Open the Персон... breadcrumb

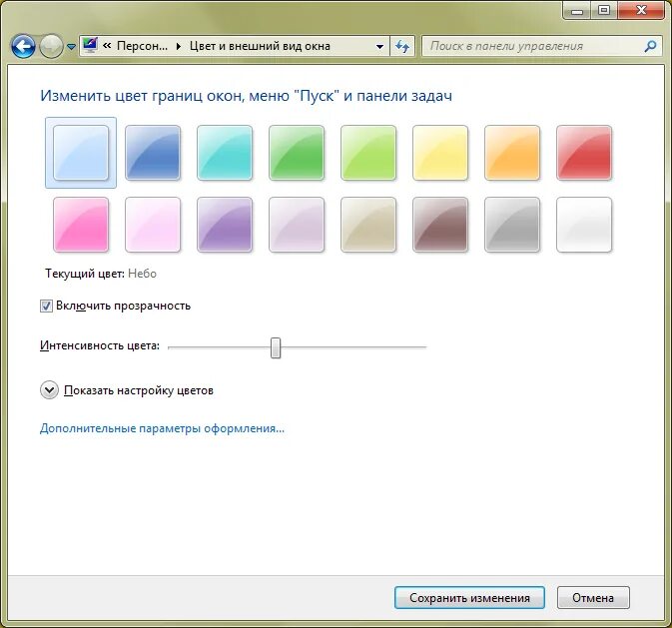point(142,46)
